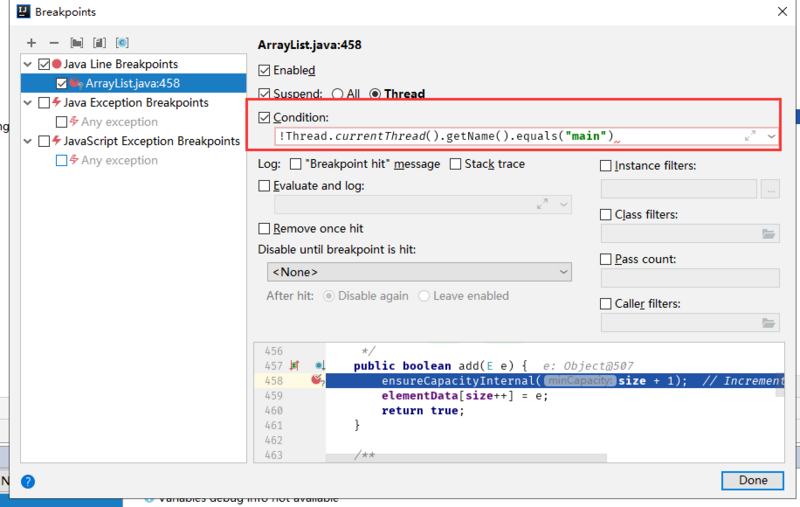800x507 pixels.
Task: Open Disable until breakpoint is hit dropdown
Action: (419, 272)
